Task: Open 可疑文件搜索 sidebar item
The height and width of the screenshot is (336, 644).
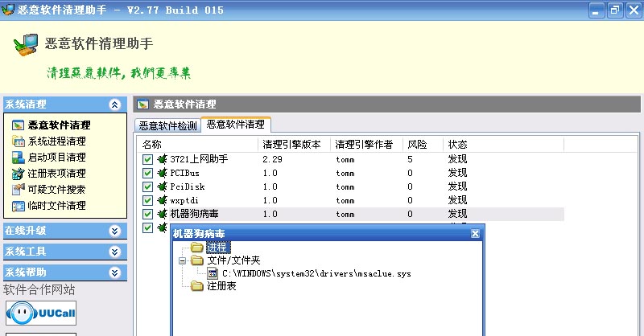Action: 56,189
